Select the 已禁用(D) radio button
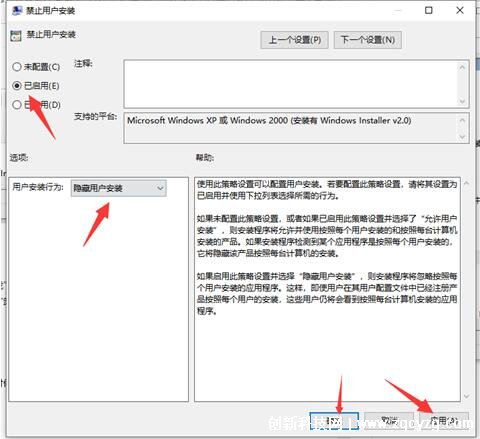Image resolution: width=480 pixels, height=439 pixels. point(17,105)
